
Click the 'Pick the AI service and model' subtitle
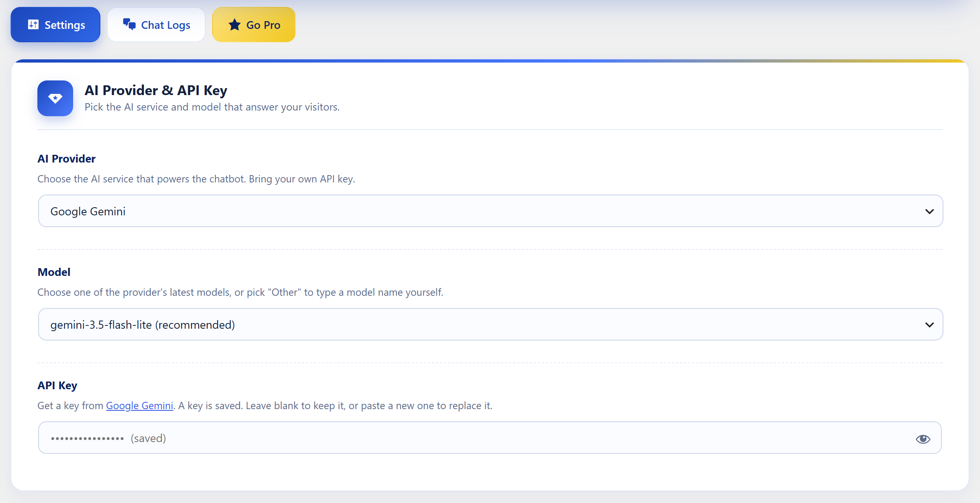click(x=212, y=107)
